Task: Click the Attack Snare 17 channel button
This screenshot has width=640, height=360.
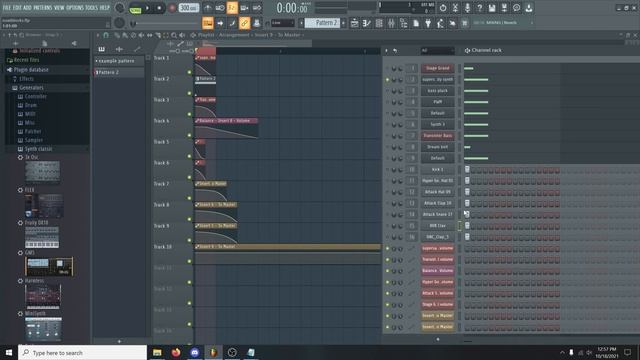Action: point(438,214)
